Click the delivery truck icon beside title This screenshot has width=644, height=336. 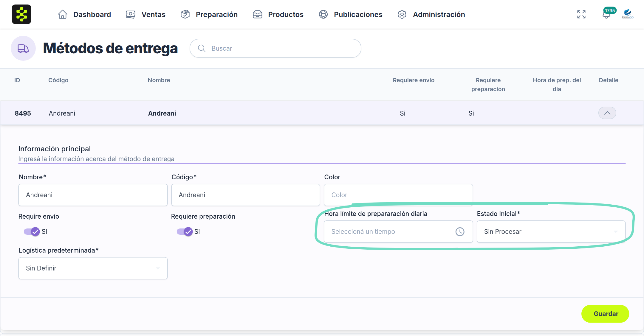click(23, 48)
